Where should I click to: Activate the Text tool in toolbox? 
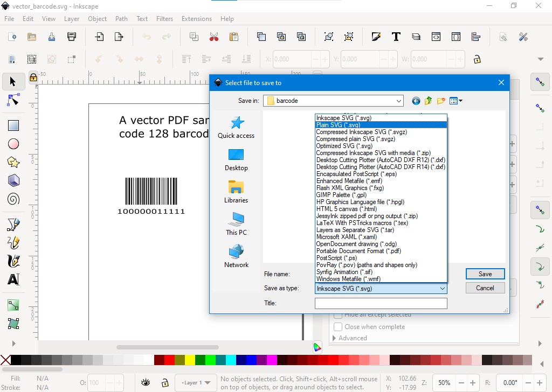[13, 279]
